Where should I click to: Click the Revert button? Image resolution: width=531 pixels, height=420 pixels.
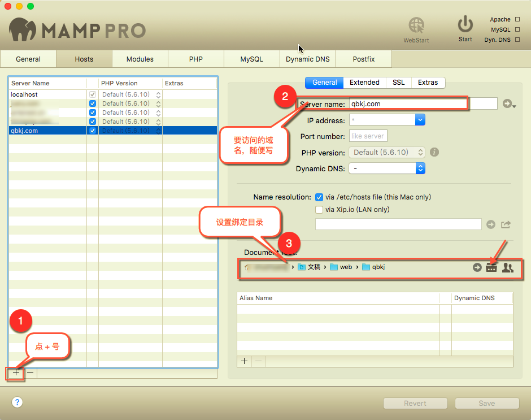415,404
